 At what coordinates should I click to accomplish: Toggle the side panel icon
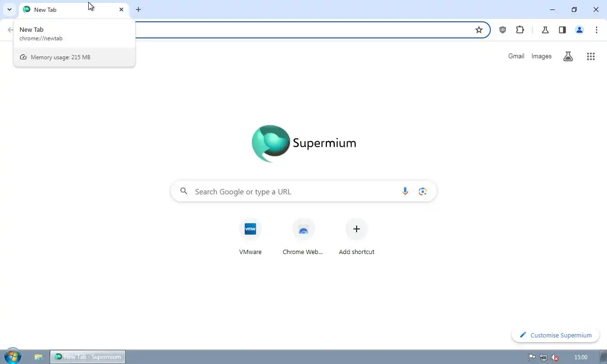[x=562, y=30]
